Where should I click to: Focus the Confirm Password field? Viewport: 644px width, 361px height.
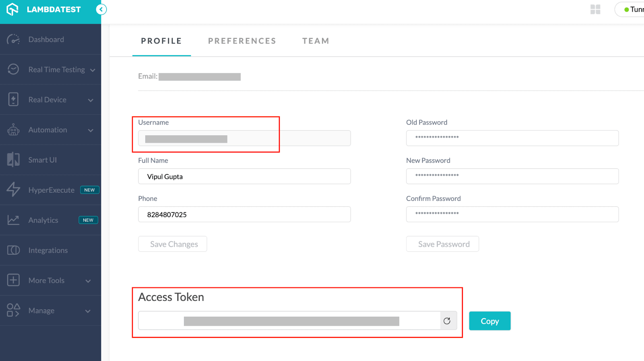click(x=512, y=214)
